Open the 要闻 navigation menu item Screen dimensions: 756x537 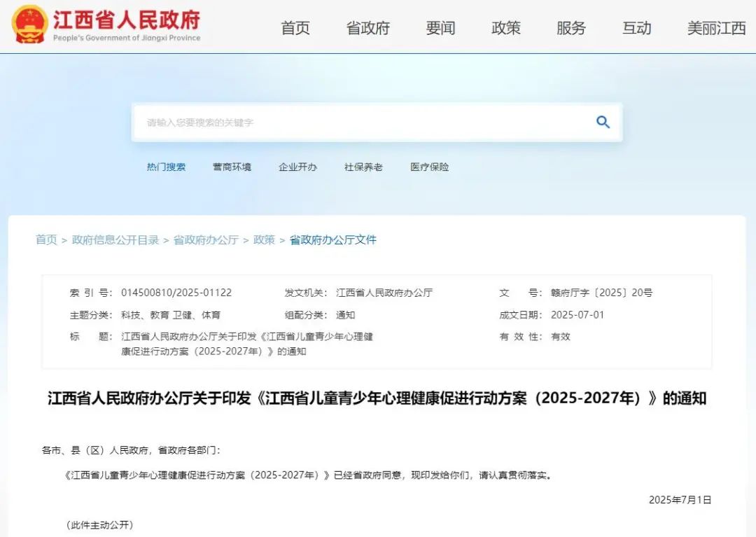[440, 28]
